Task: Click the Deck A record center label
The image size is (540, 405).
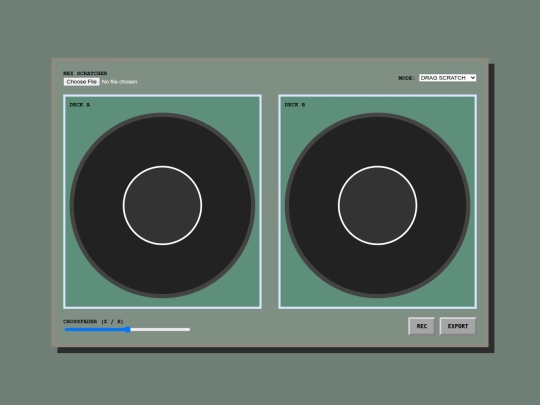Action: pyautogui.click(x=163, y=206)
